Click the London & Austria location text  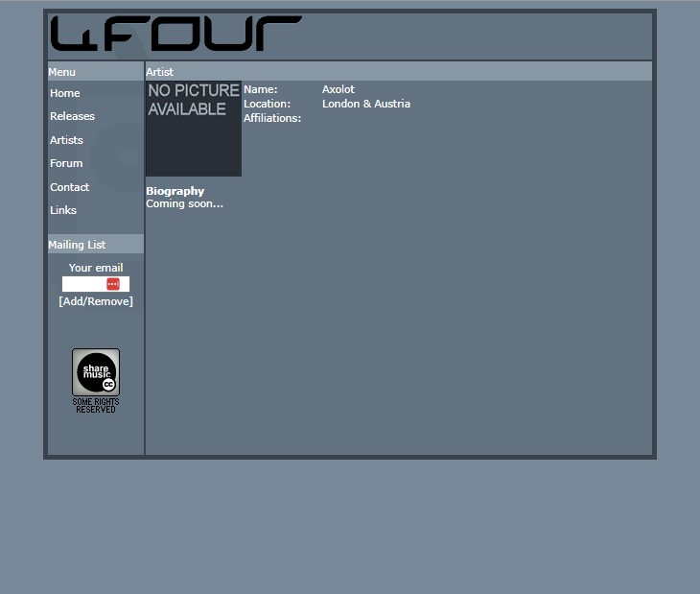point(365,104)
